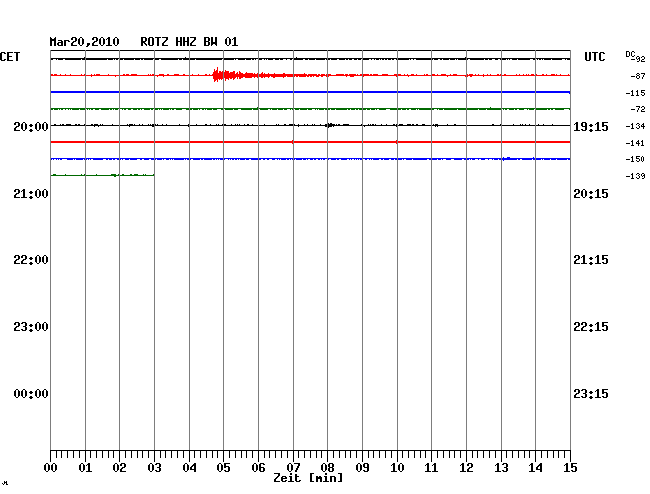The width and height of the screenshot is (650, 494).
Task: Click the DC offset value -150
Action: 635,159
